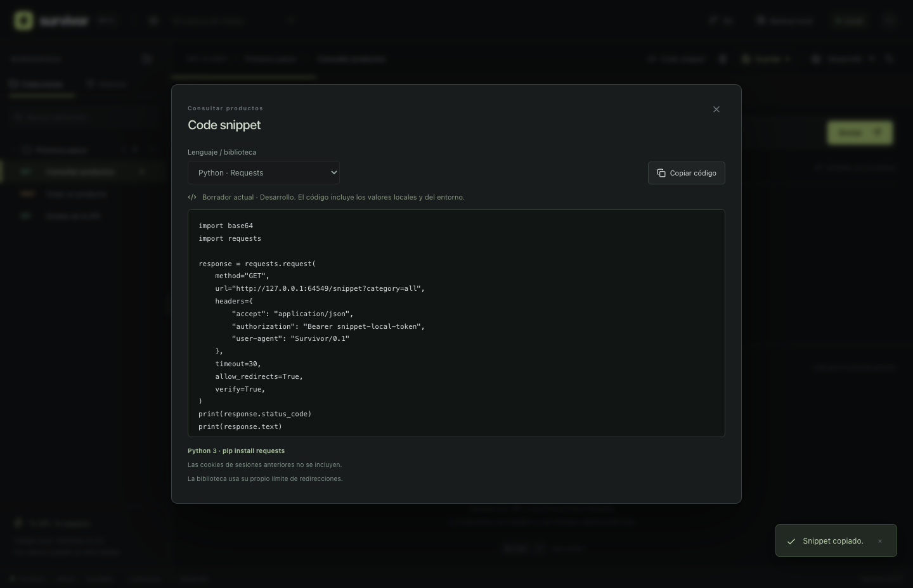Click the 'Snippet copiado.' toast message

click(833, 541)
